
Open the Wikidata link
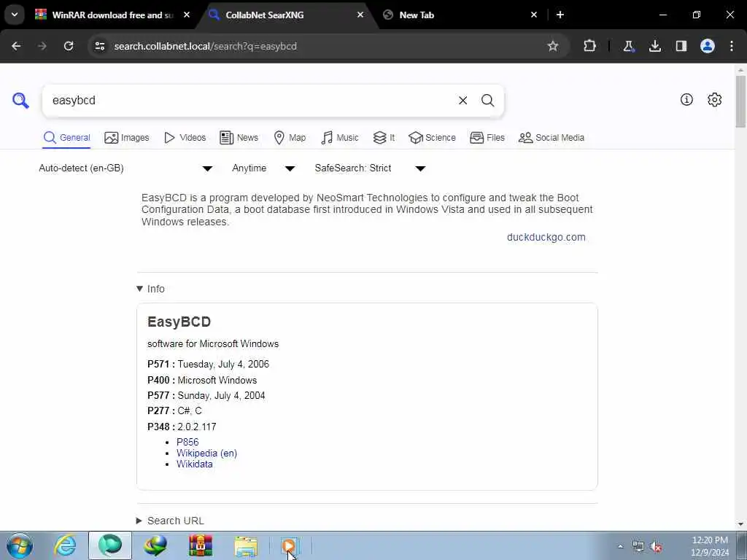(x=194, y=464)
